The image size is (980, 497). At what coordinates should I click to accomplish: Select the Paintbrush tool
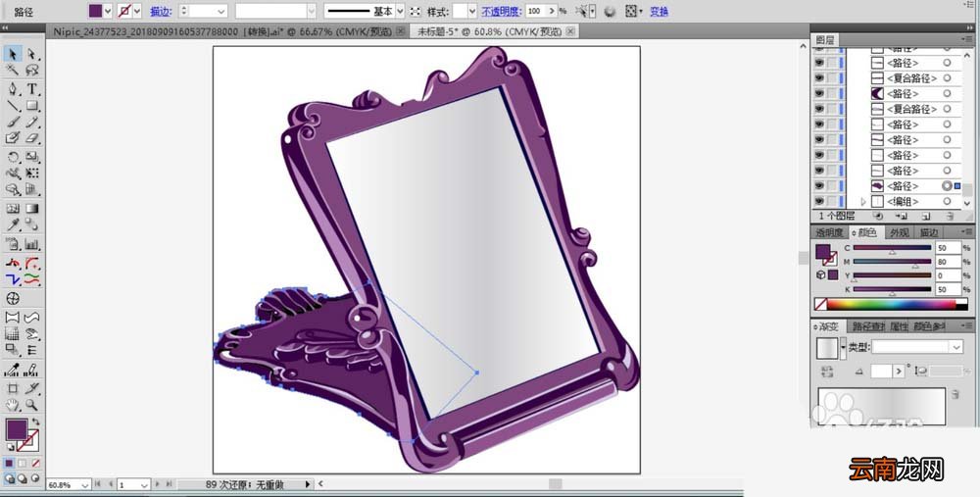click(13, 122)
